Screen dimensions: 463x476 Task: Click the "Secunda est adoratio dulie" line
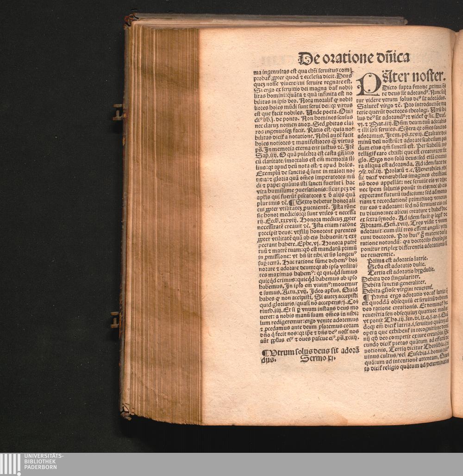pyautogui.click(x=395, y=267)
